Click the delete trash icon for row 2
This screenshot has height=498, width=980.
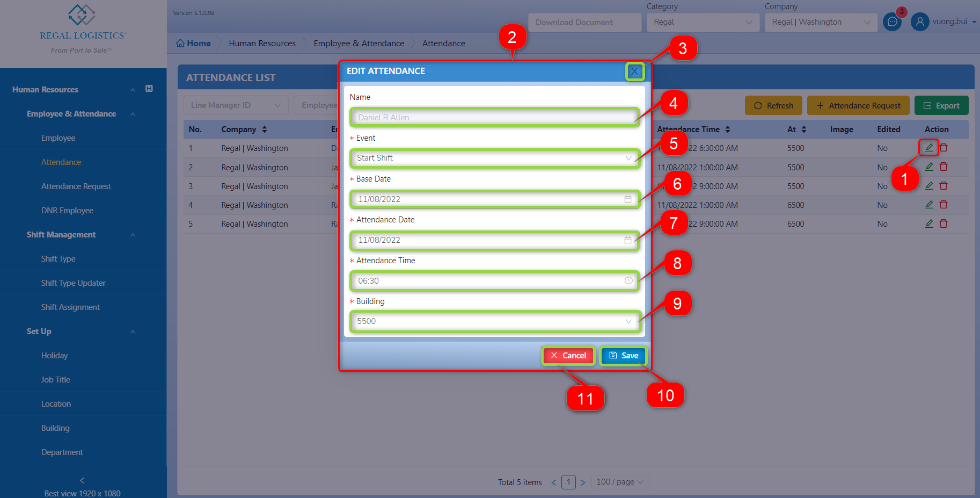(x=944, y=167)
